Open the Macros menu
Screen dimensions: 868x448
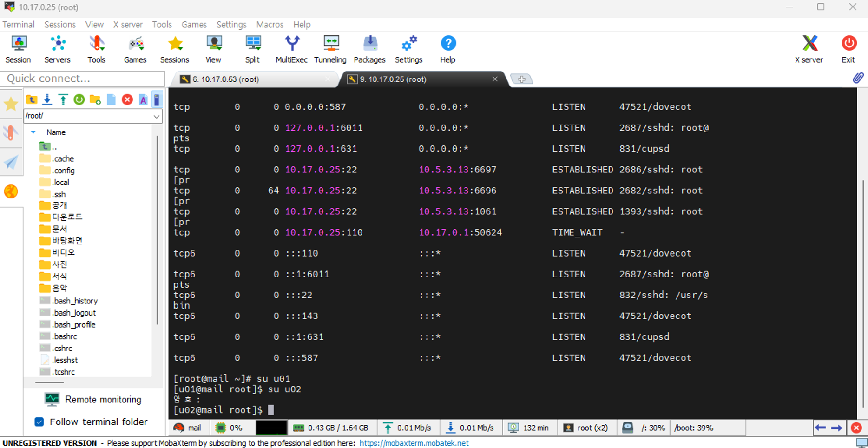pyautogui.click(x=270, y=25)
